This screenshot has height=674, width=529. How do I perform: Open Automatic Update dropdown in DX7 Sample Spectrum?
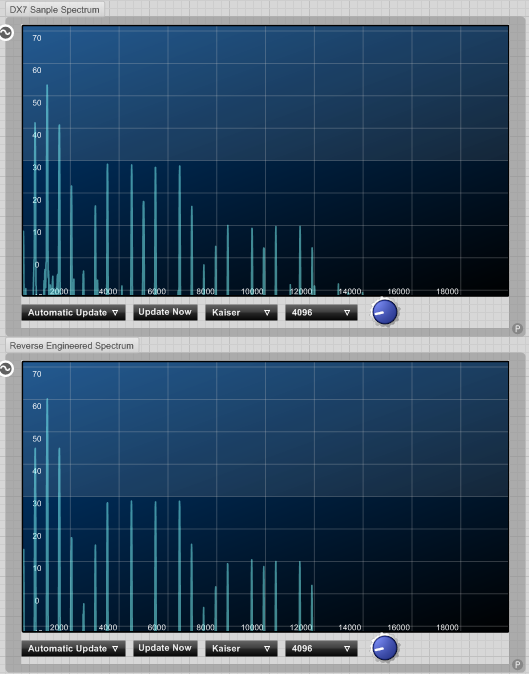[x=73, y=312]
